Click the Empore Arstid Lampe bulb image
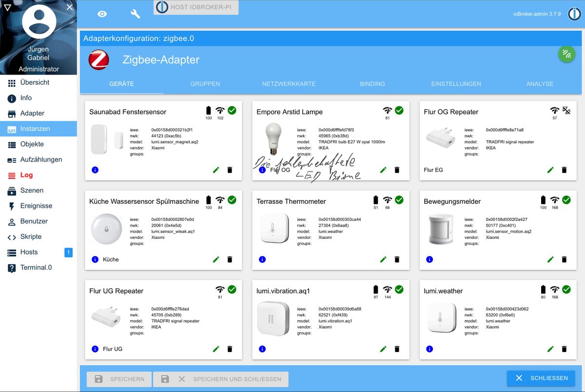The height and width of the screenshot is (392, 585). (x=273, y=139)
